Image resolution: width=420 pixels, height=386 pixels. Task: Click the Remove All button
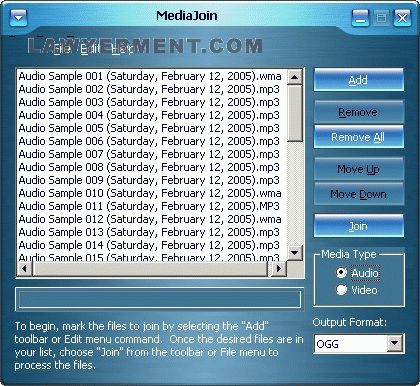pos(358,137)
